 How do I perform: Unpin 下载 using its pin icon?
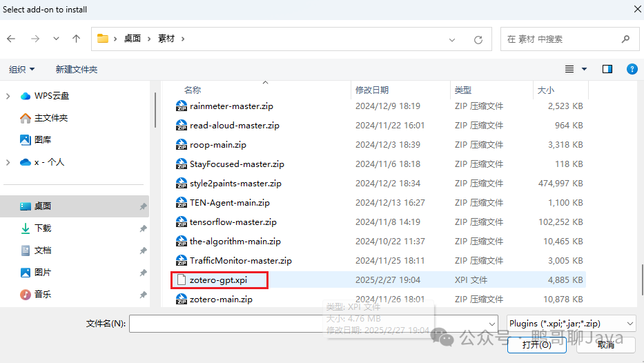pyautogui.click(x=143, y=228)
